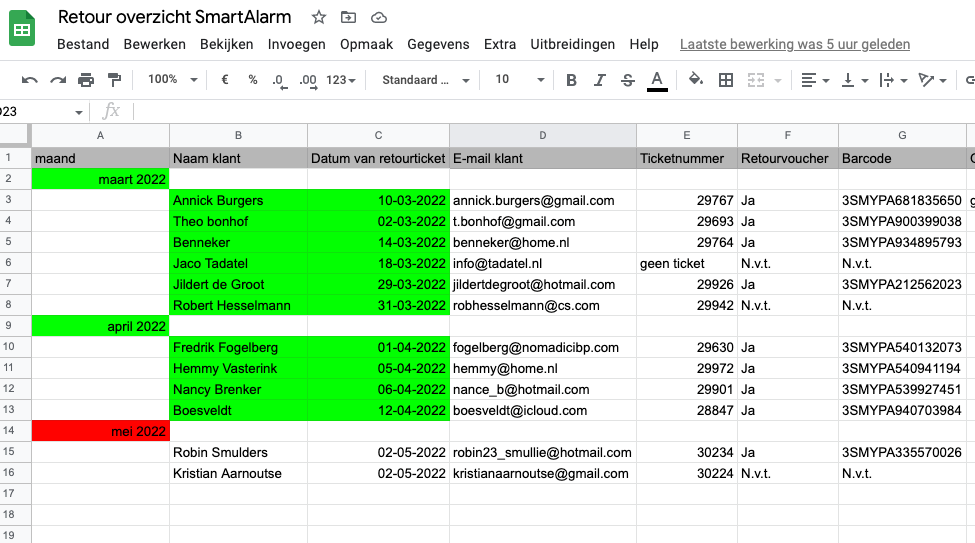Open the fill color picker

pyautogui.click(x=696, y=79)
